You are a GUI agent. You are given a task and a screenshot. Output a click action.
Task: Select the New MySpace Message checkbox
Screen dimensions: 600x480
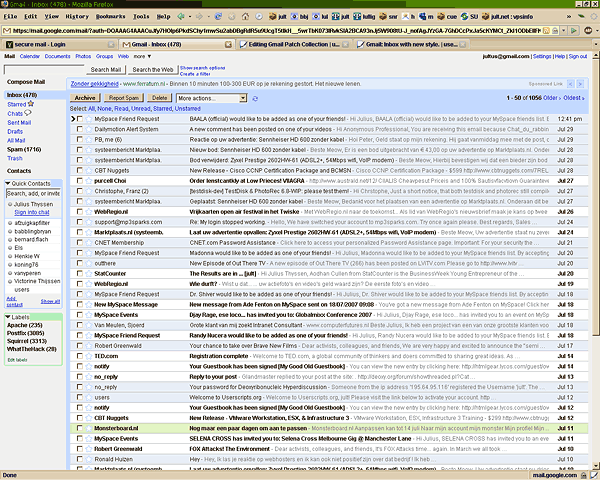click(80, 305)
